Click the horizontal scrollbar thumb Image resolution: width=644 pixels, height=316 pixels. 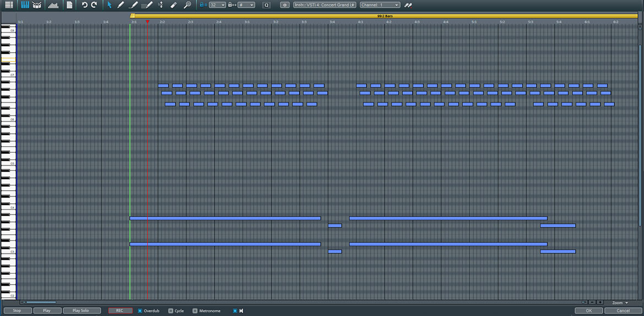tap(41, 302)
